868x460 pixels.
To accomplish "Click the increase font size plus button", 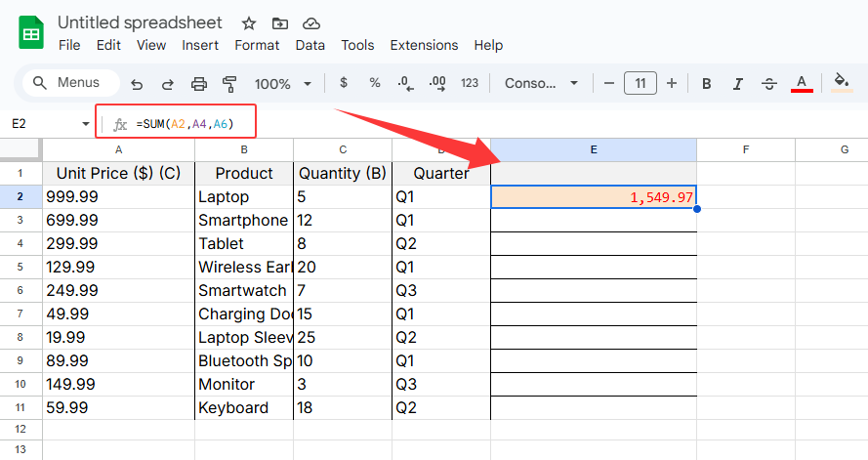I will click(x=672, y=84).
